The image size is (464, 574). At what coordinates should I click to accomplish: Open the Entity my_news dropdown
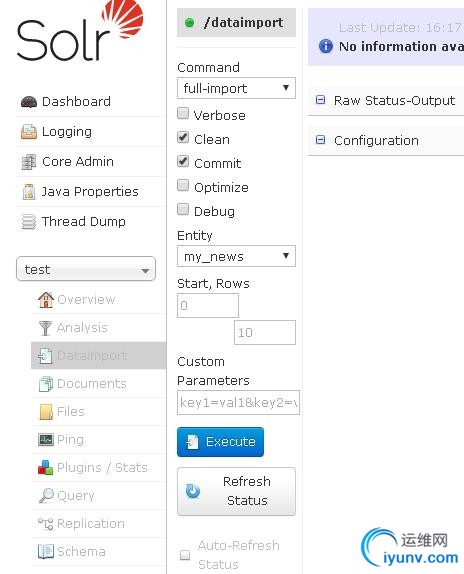[x=236, y=256]
